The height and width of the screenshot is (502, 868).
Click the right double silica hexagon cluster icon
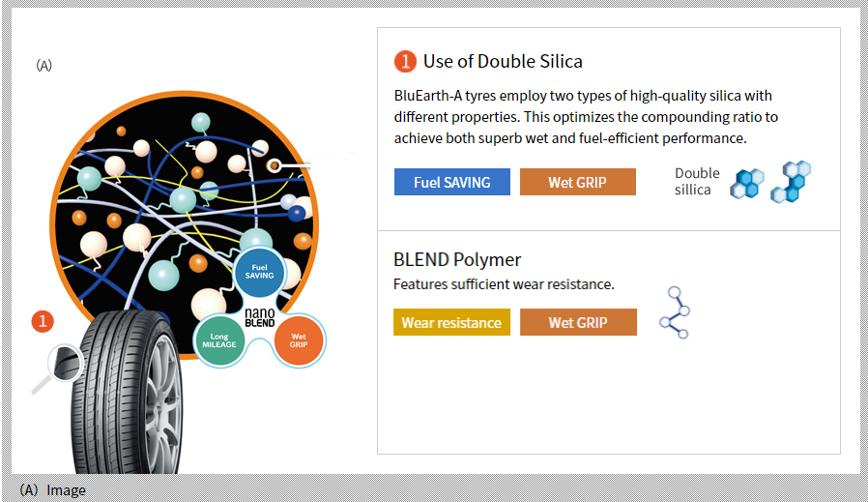tap(791, 182)
